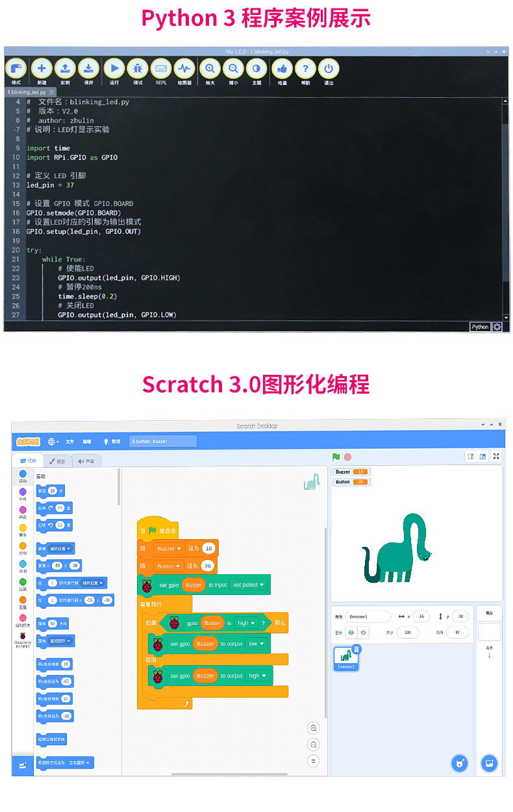Delete the Dinosaur1 sprite trash icon
This screenshot has width=513, height=812.
[x=357, y=649]
